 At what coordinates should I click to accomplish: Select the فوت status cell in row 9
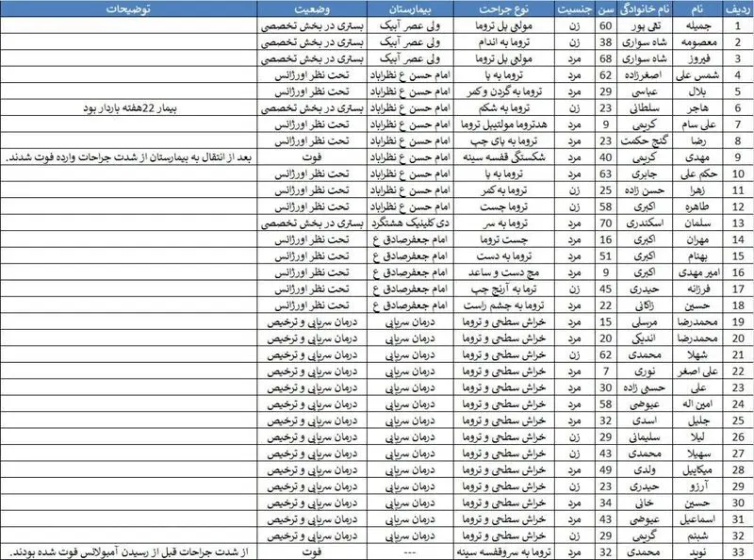(x=312, y=157)
